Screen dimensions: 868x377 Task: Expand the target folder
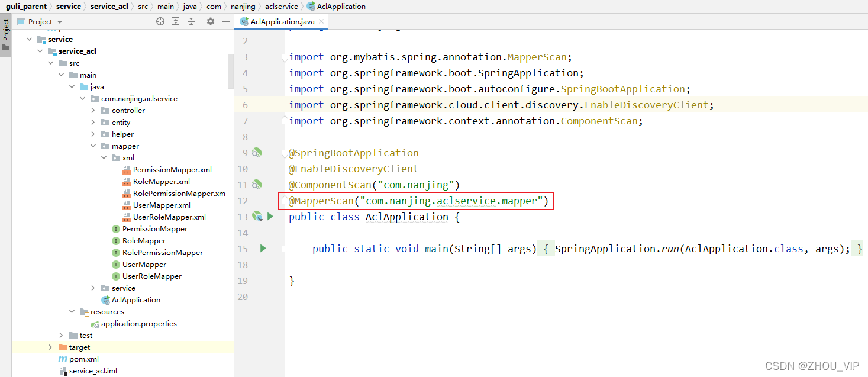tap(50, 347)
